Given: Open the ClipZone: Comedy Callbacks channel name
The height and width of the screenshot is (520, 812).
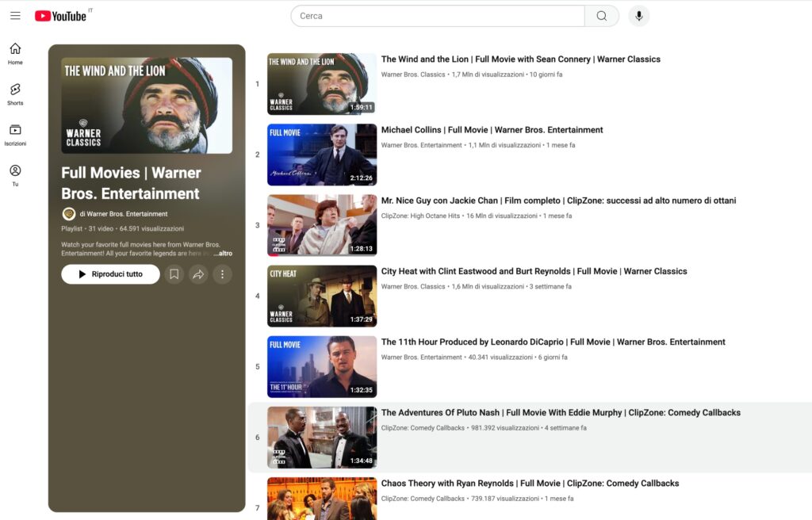Looking at the screenshot, I should pyautogui.click(x=421, y=426).
